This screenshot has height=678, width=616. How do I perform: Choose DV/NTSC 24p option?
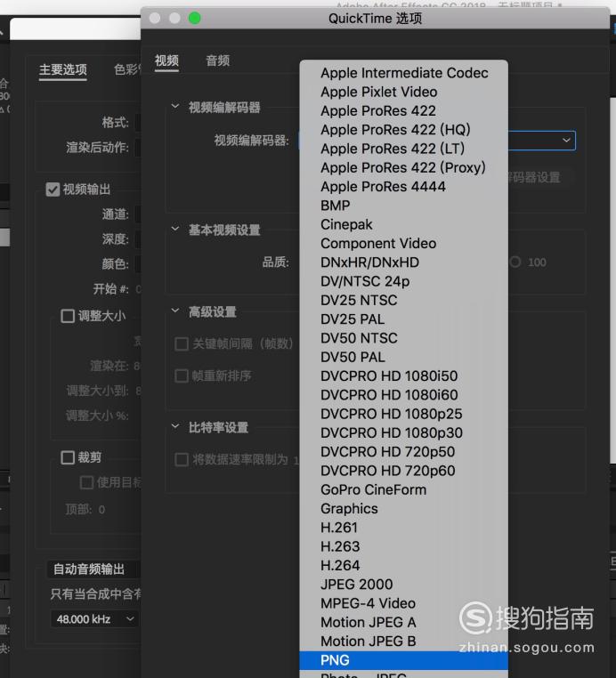[403, 281]
